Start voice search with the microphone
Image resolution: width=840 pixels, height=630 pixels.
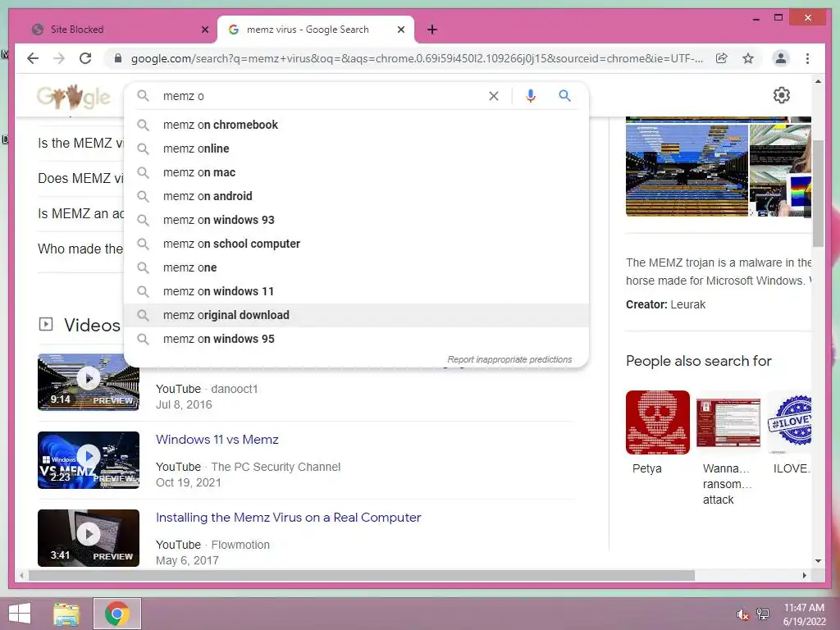click(531, 96)
